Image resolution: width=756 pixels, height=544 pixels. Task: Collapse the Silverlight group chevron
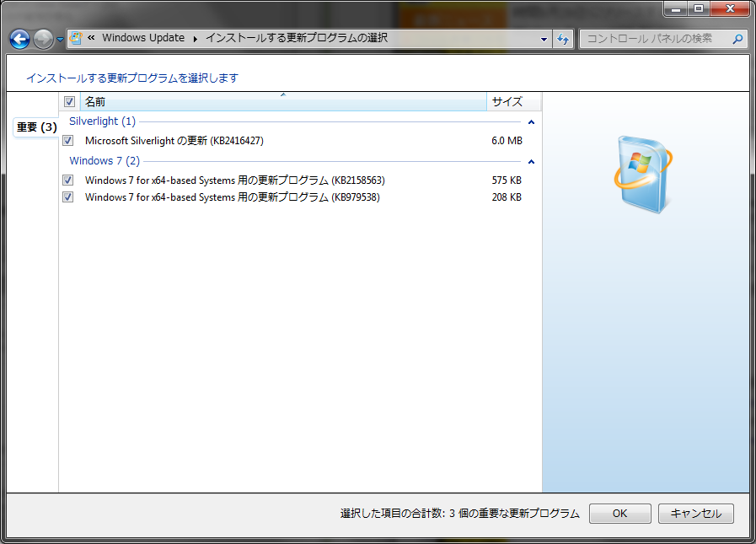(531, 122)
